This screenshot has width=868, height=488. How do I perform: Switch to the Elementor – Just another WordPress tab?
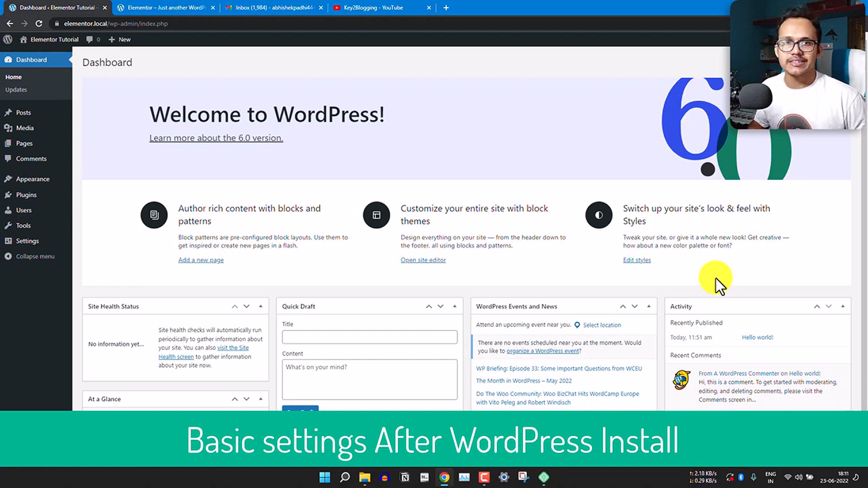165,8
